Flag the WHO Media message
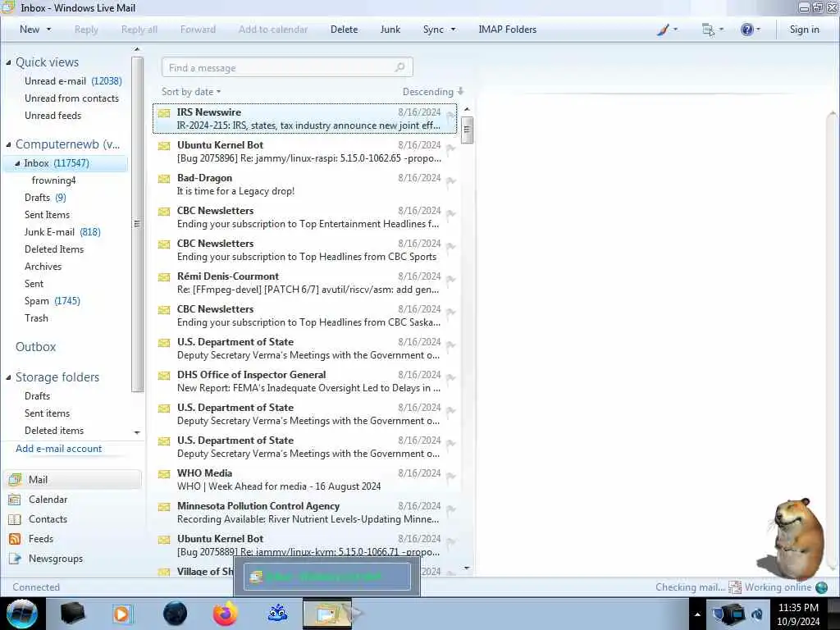840x630 pixels. tap(450, 477)
